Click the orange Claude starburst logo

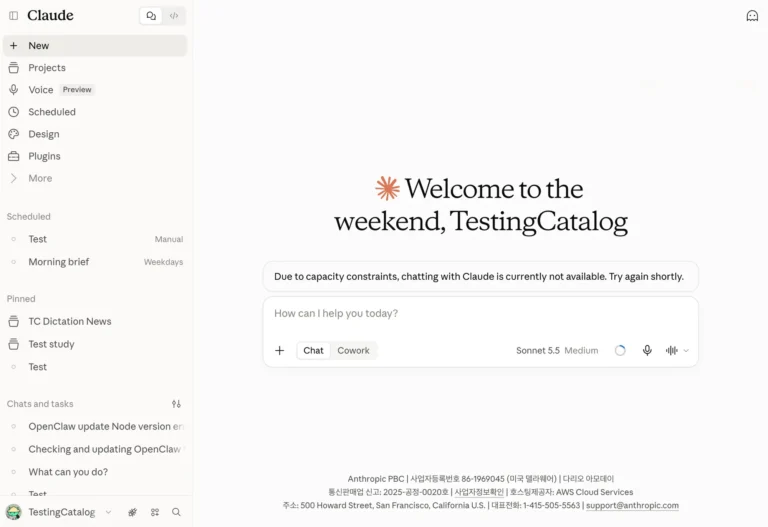pyautogui.click(x=387, y=189)
